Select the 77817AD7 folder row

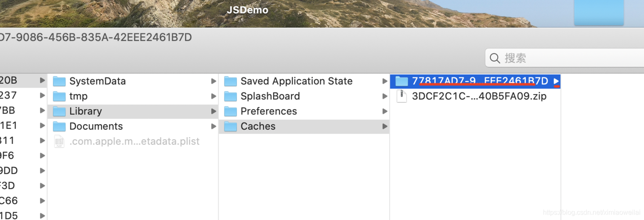click(475, 81)
